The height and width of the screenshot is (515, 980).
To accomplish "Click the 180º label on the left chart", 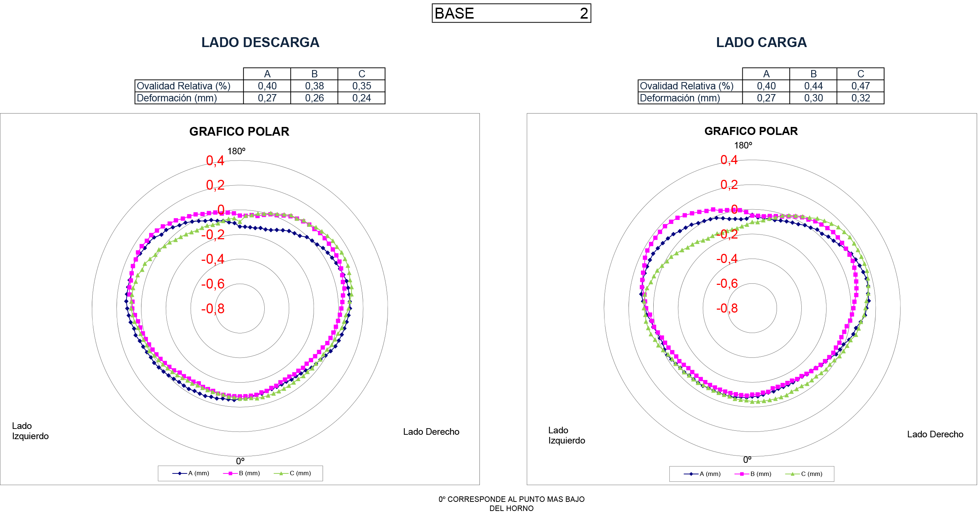I will click(236, 151).
